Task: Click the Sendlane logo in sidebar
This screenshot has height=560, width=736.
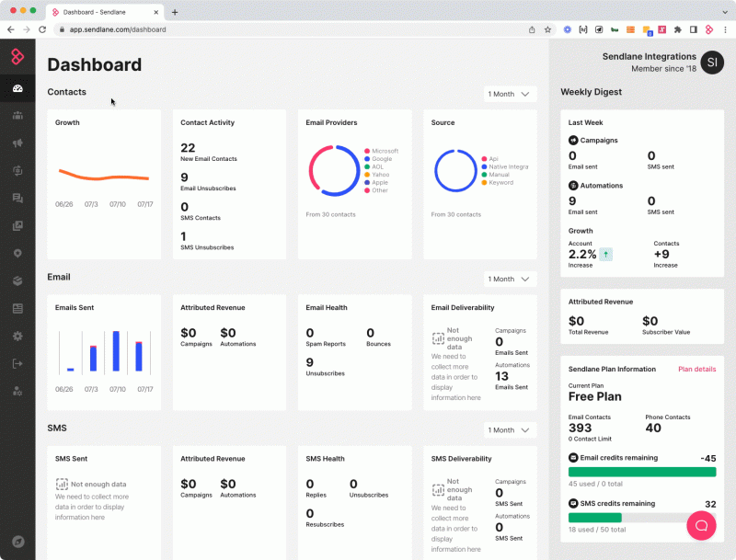Action: [17, 57]
